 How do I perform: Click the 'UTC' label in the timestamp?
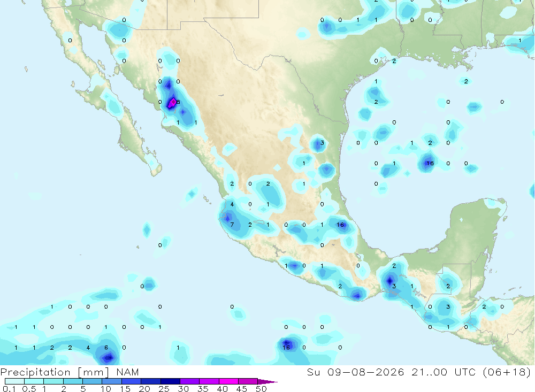pos(465,372)
